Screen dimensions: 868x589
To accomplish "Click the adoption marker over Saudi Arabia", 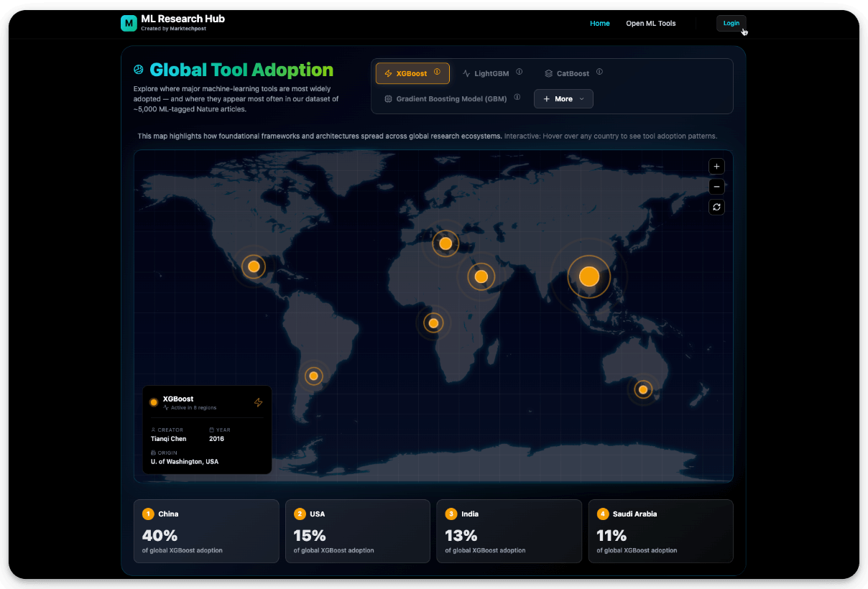I will point(481,277).
